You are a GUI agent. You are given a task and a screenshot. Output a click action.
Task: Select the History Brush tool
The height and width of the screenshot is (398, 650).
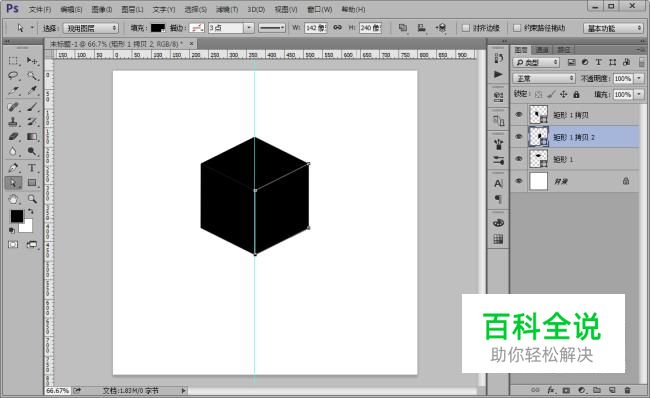[32, 122]
